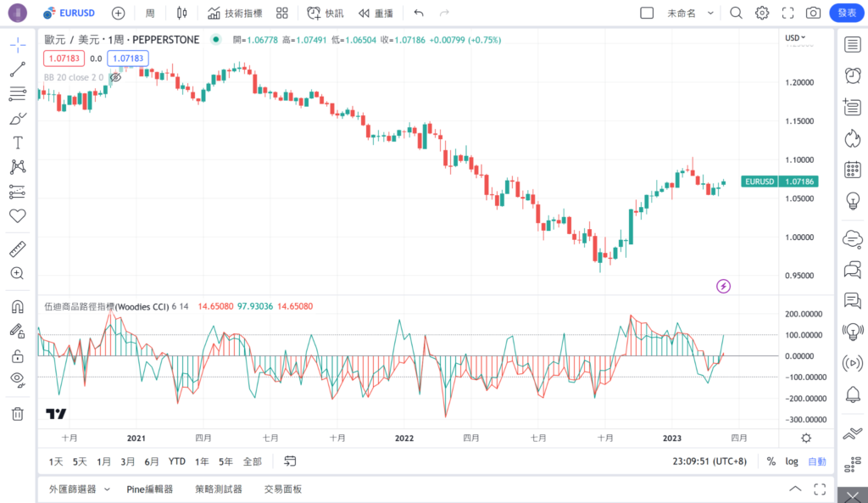868x503 pixels.
Task: Open the calendar panel in right sidebar
Action: (x=853, y=170)
